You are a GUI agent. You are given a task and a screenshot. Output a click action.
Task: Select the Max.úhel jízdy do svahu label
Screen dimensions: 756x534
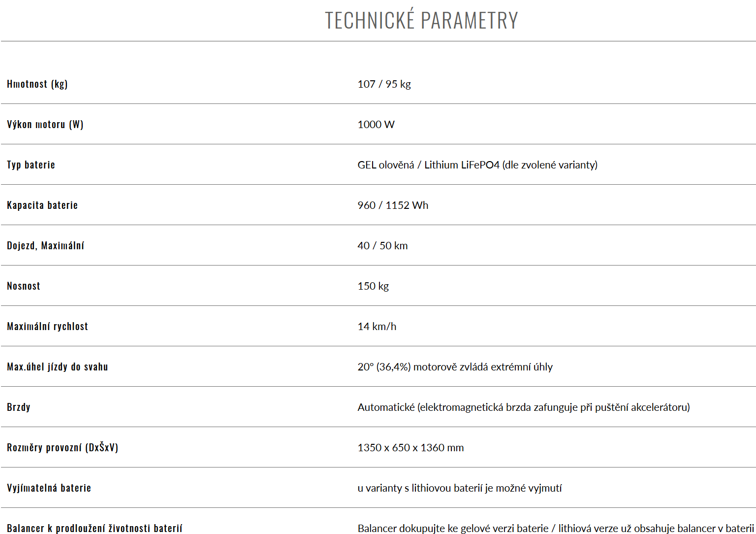58,367
